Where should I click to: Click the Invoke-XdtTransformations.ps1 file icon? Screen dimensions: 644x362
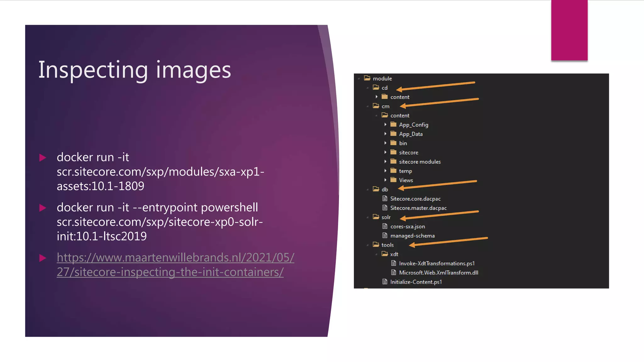point(393,263)
